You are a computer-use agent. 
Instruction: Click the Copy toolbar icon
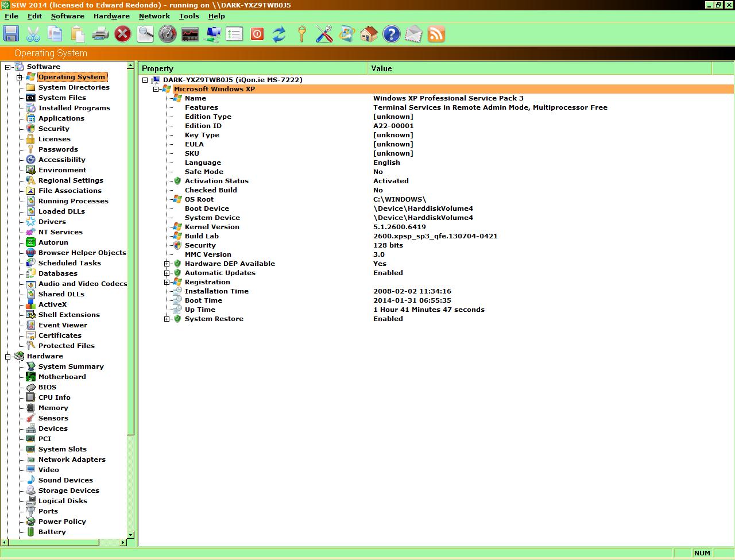tap(55, 34)
